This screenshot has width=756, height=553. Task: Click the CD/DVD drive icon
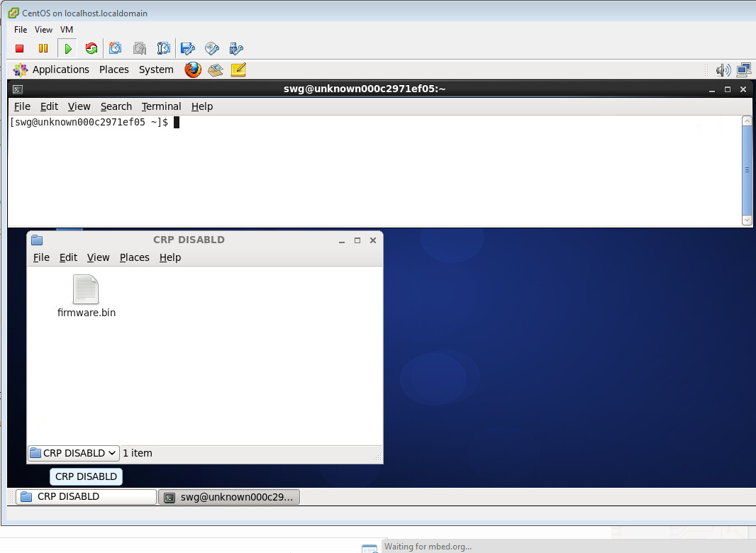(212, 49)
